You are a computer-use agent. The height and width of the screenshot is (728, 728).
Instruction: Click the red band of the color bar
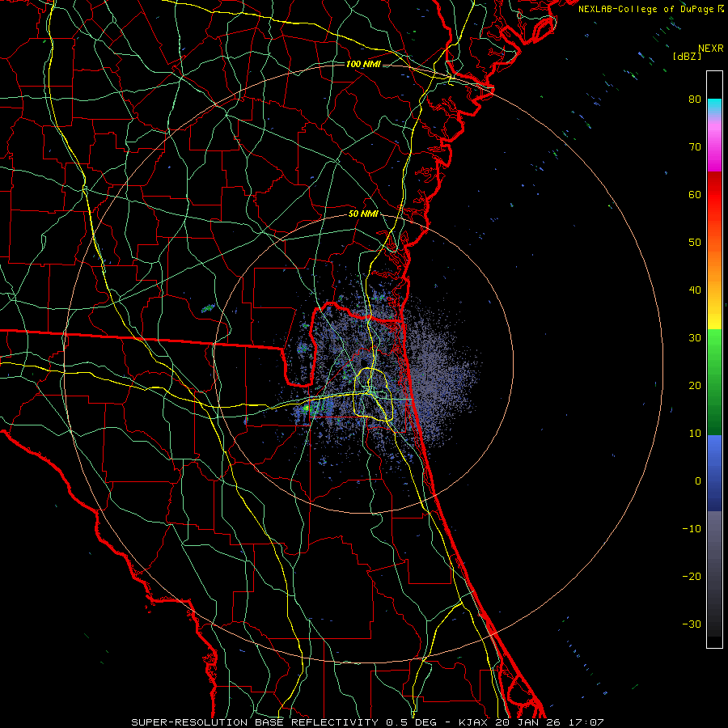coord(714,195)
